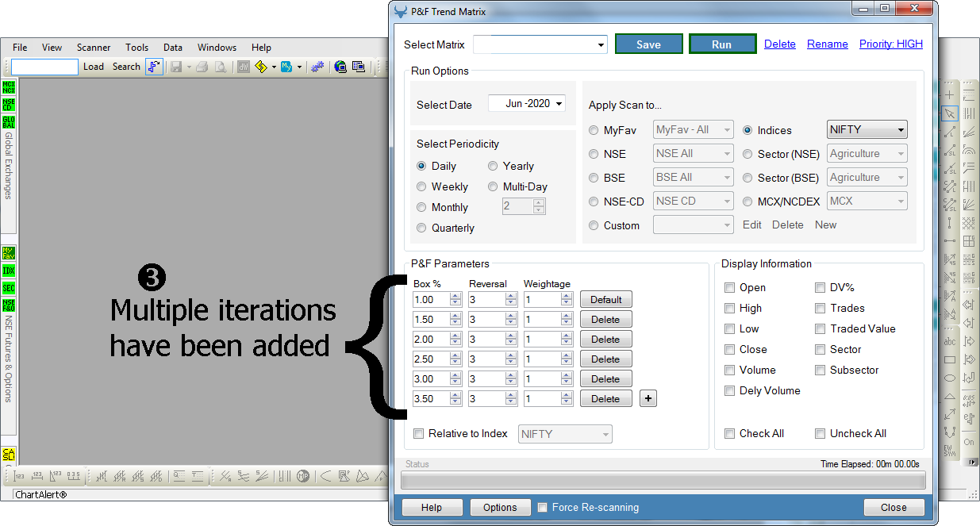Click the globe web toolbar icon
This screenshot has height=526, width=980.
point(340,67)
